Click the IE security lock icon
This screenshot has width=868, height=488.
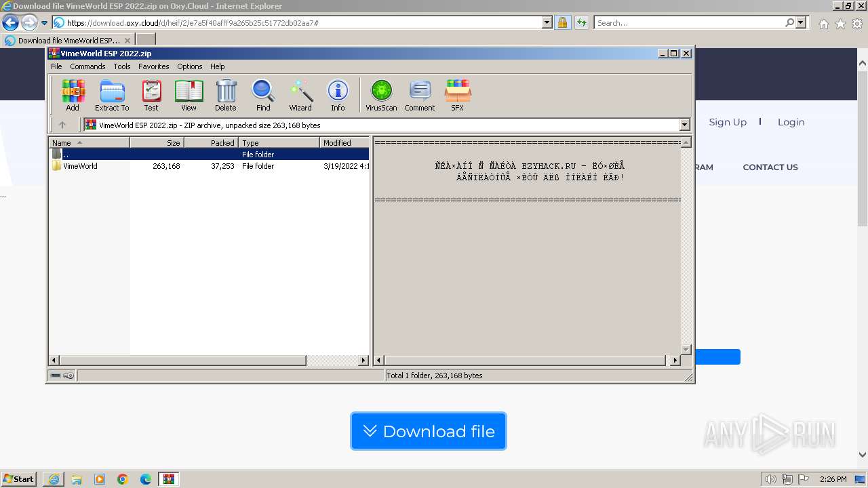pyautogui.click(x=562, y=23)
